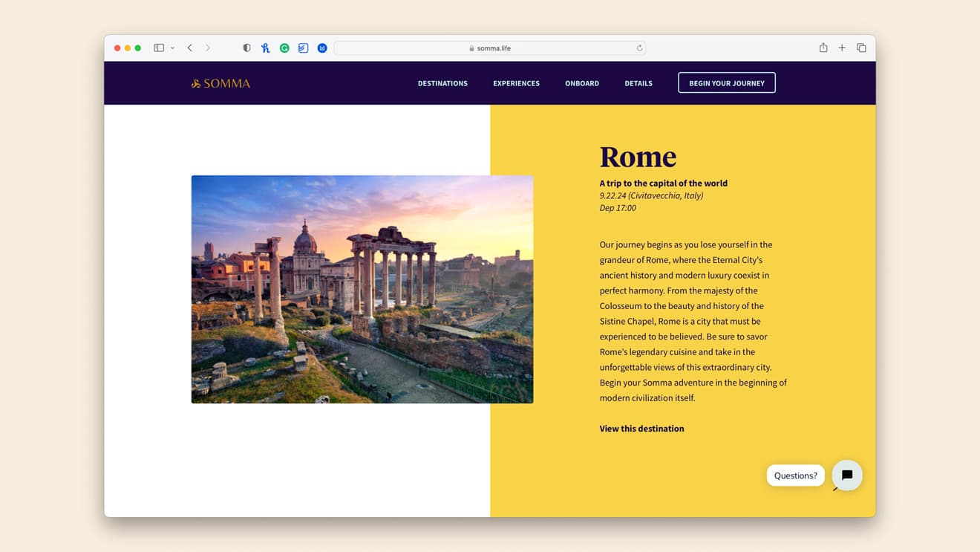Screen dimensions: 980x552
Task: Click the blue circular extension icon
Action: click(x=322, y=48)
